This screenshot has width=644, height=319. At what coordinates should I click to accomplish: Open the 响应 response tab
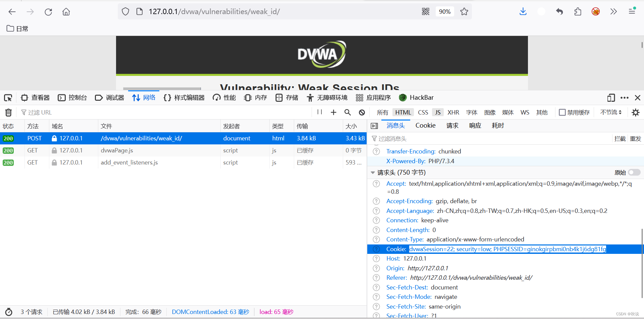pos(475,126)
